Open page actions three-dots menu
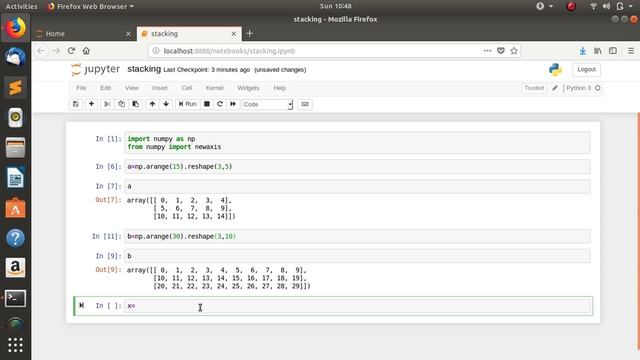The height and width of the screenshot is (360, 640). tap(487, 51)
